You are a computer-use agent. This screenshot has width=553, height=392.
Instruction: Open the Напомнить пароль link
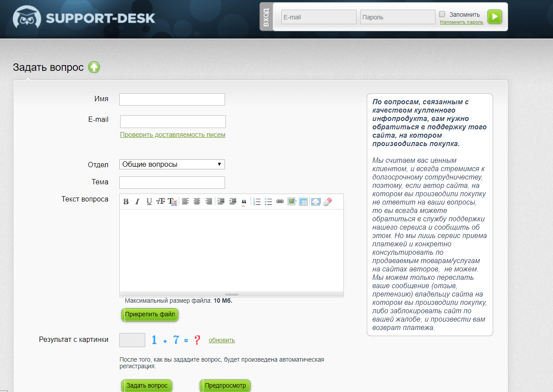point(461,22)
